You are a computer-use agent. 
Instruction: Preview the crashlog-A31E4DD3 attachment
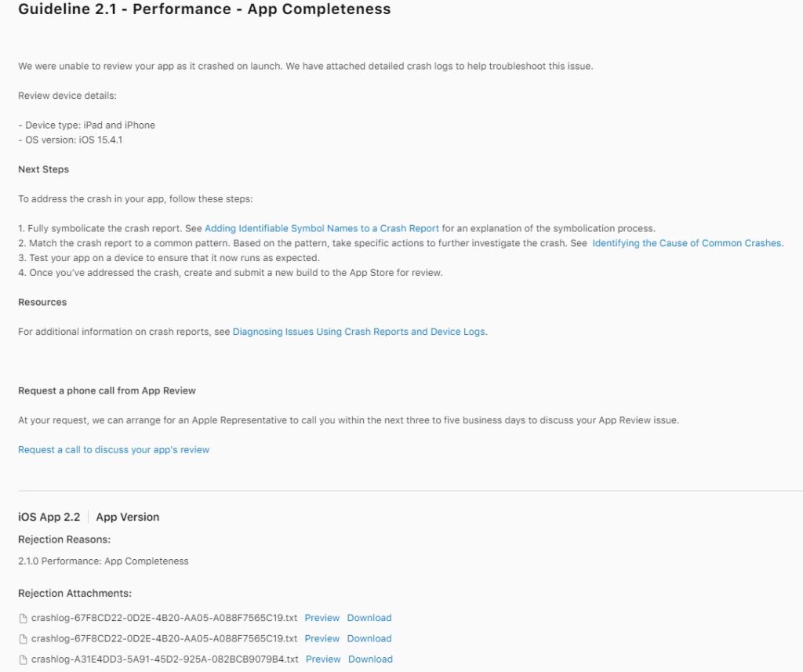323,659
